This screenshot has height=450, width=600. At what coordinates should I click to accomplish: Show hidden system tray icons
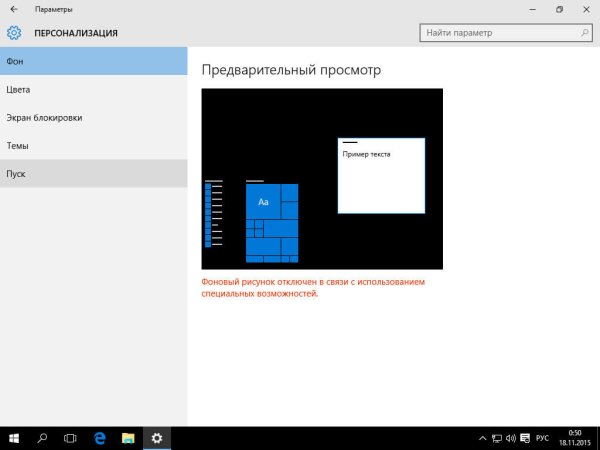pyautogui.click(x=482, y=438)
